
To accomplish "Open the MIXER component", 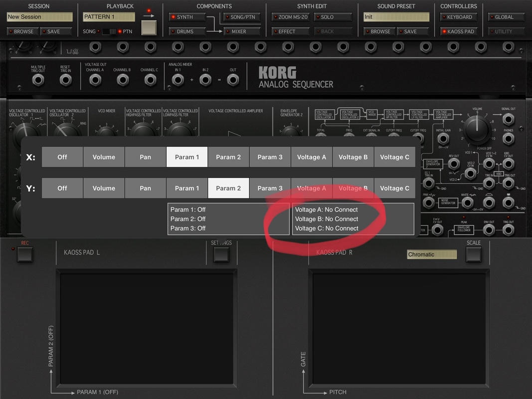I will 242,31.
